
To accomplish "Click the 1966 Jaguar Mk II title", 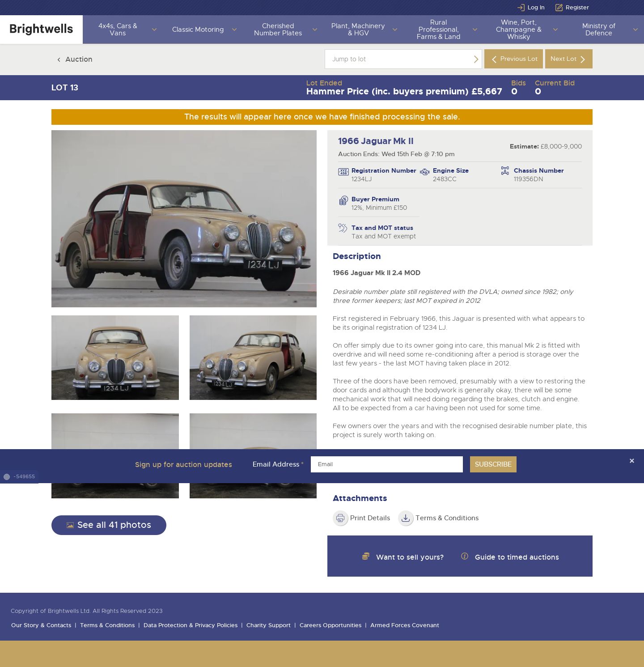I will (376, 141).
